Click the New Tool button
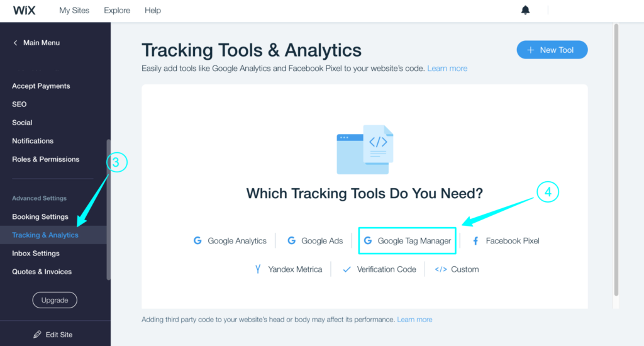Image resolution: width=644 pixels, height=346 pixels. pos(552,50)
